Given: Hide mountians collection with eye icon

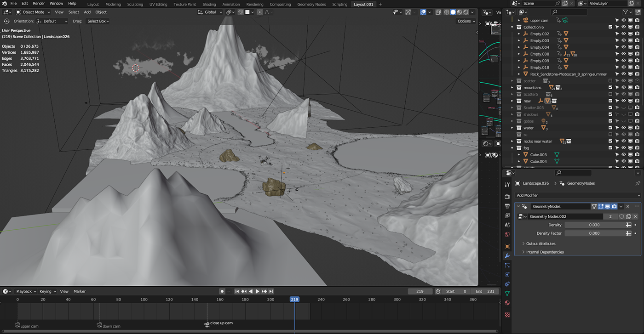Looking at the screenshot, I should coord(624,88).
